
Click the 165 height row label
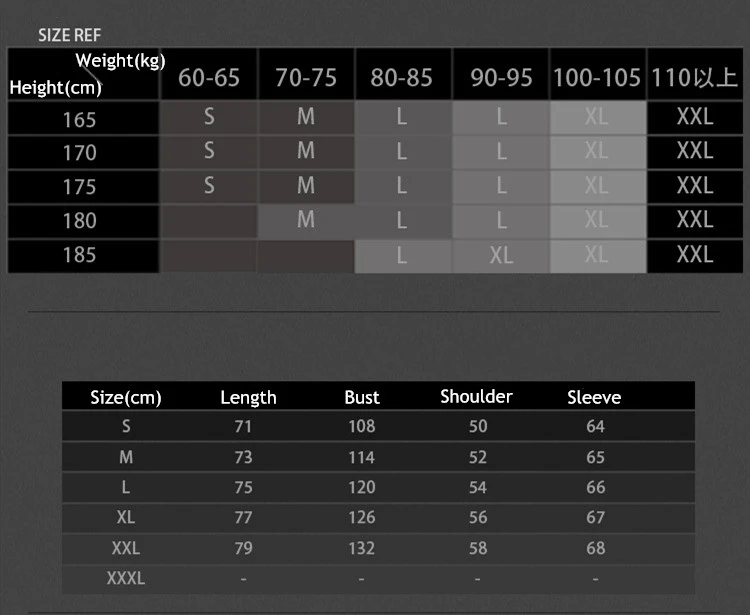tap(80, 120)
